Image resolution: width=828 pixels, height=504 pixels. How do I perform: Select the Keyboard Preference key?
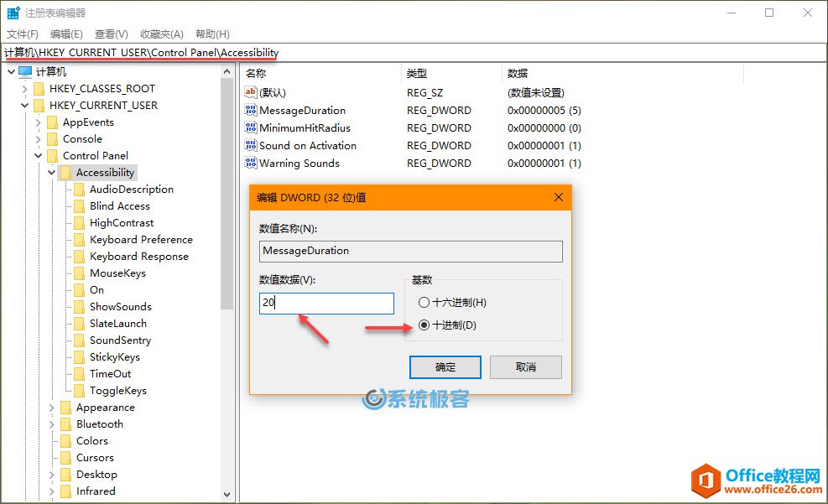tap(141, 240)
